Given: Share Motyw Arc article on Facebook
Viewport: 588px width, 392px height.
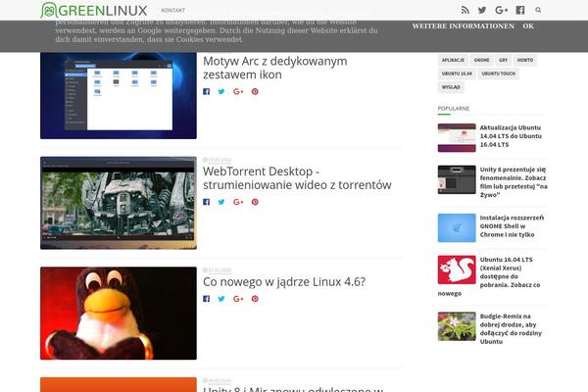Looking at the screenshot, I should coord(207,91).
